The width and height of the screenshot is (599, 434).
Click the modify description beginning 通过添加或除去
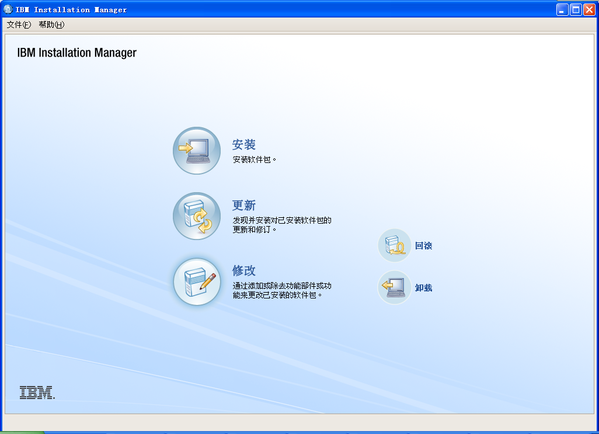[282, 290]
